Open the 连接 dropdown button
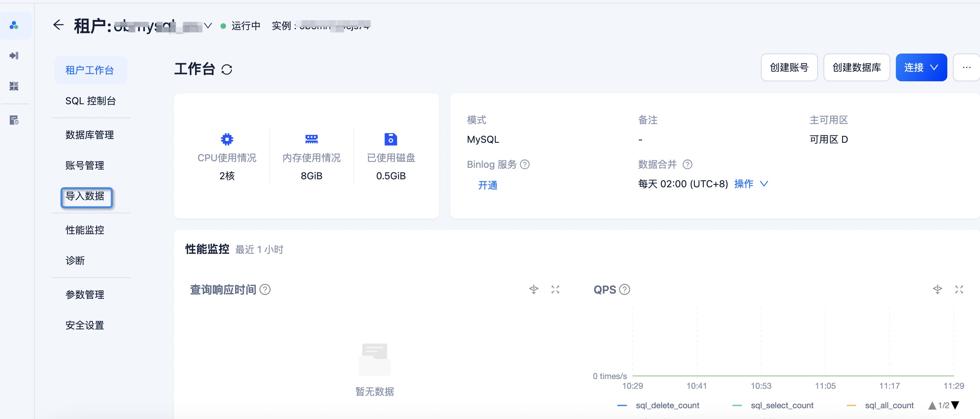The height and width of the screenshot is (419, 980). [921, 67]
